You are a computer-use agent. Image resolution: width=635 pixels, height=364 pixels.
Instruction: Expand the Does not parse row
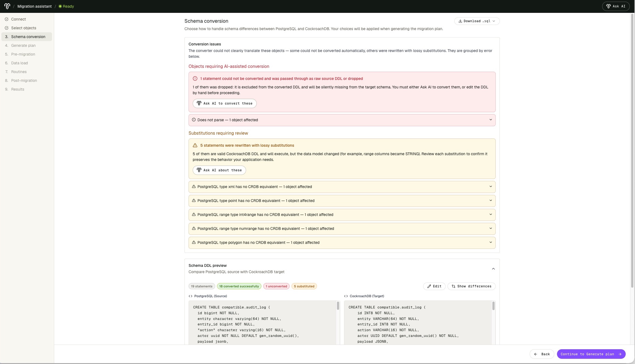click(342, 120)
